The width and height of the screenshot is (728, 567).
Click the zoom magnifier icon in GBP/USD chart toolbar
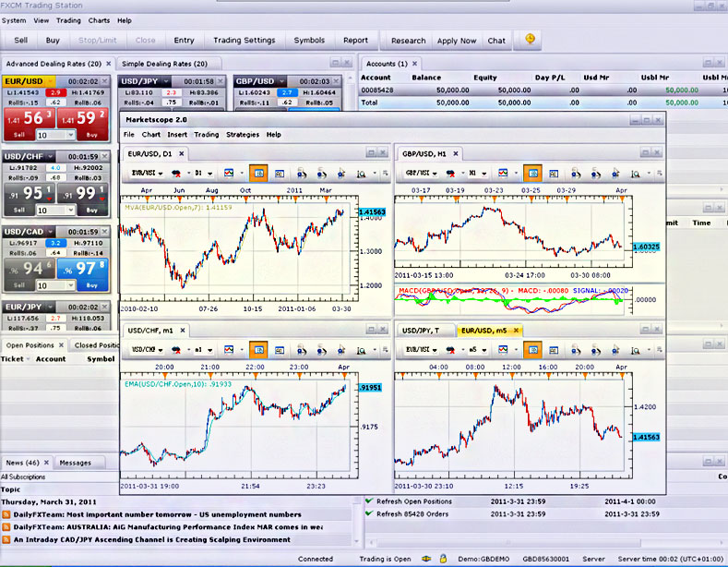tap(635, 173)
